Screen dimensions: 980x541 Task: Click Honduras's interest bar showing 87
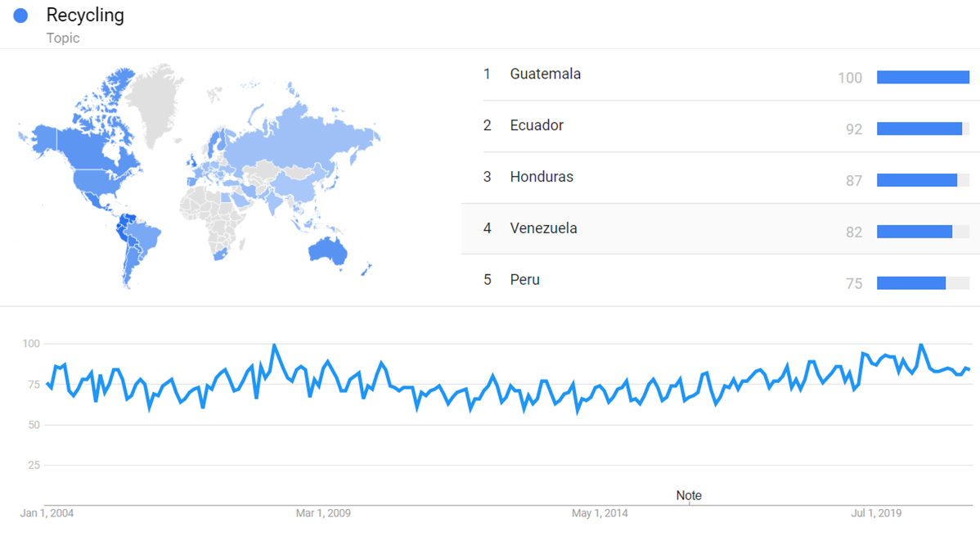coord(917,180)
